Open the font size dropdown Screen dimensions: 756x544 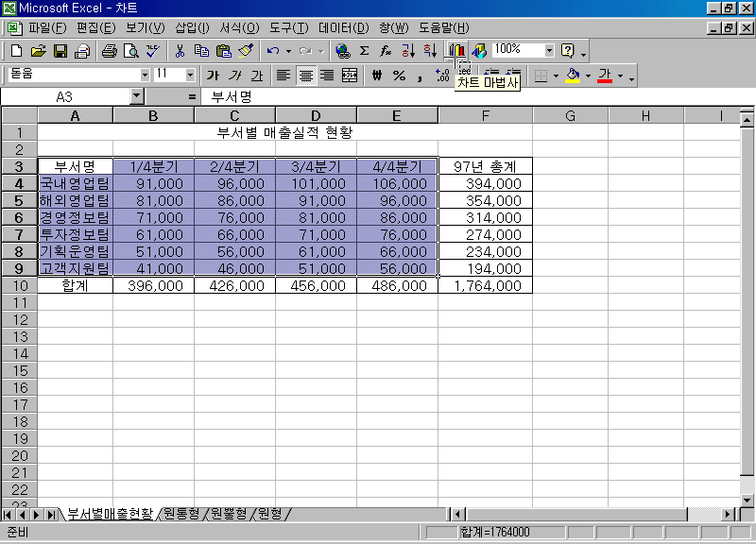coord(190,76)
